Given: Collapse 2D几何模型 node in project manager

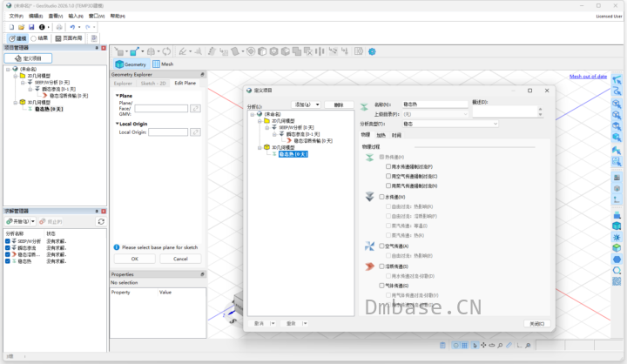Looking at the screenshot, I should pyautogui.click(x=15, y=76).
